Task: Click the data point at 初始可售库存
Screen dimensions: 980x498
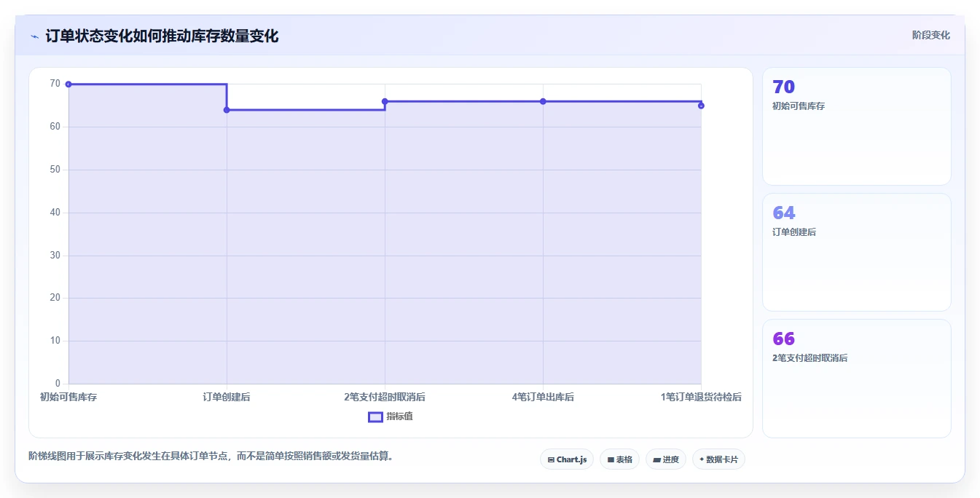Action: tap(68, 84)
